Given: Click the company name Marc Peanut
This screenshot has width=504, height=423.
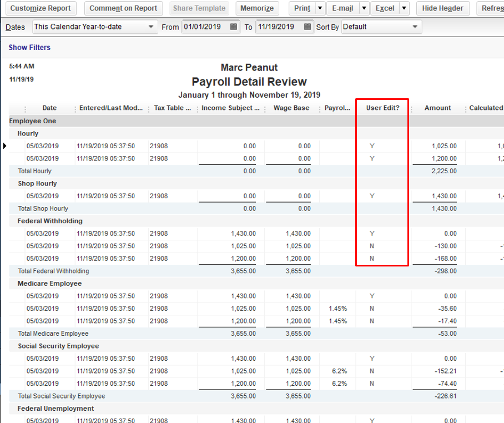Looking at the screenshot, I should pos(249,68).
